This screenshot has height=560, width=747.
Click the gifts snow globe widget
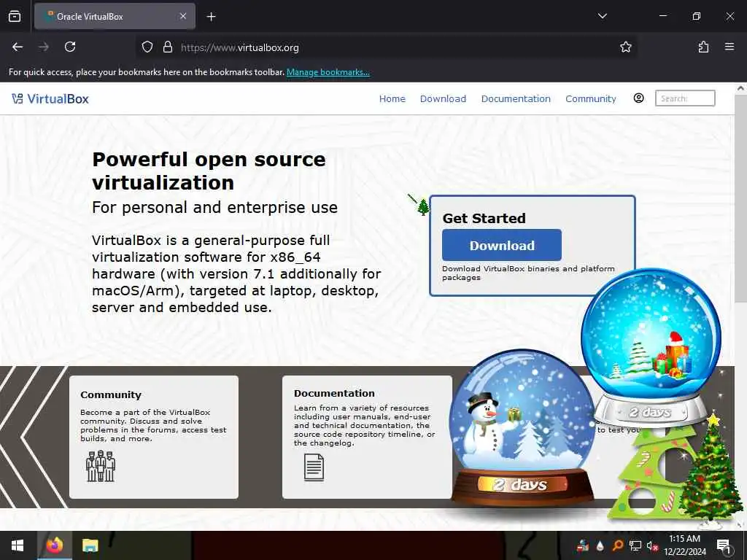coord(651,348)
